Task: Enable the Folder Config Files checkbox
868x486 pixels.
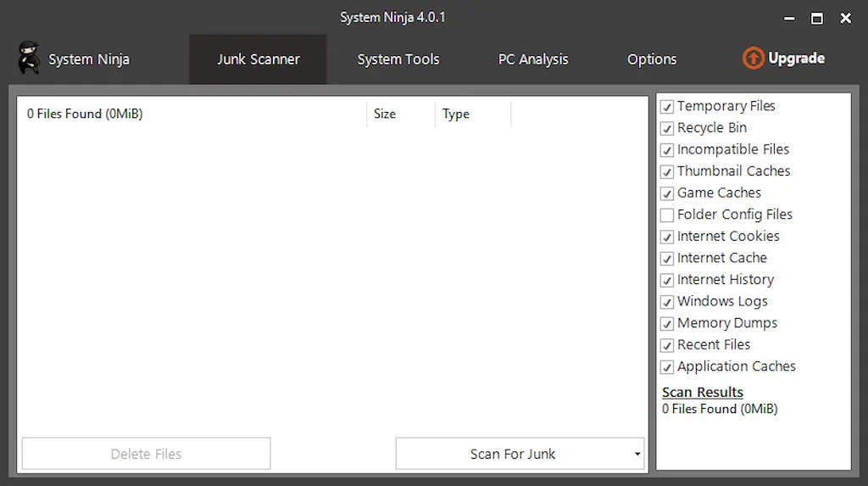Action: point(667,215)
